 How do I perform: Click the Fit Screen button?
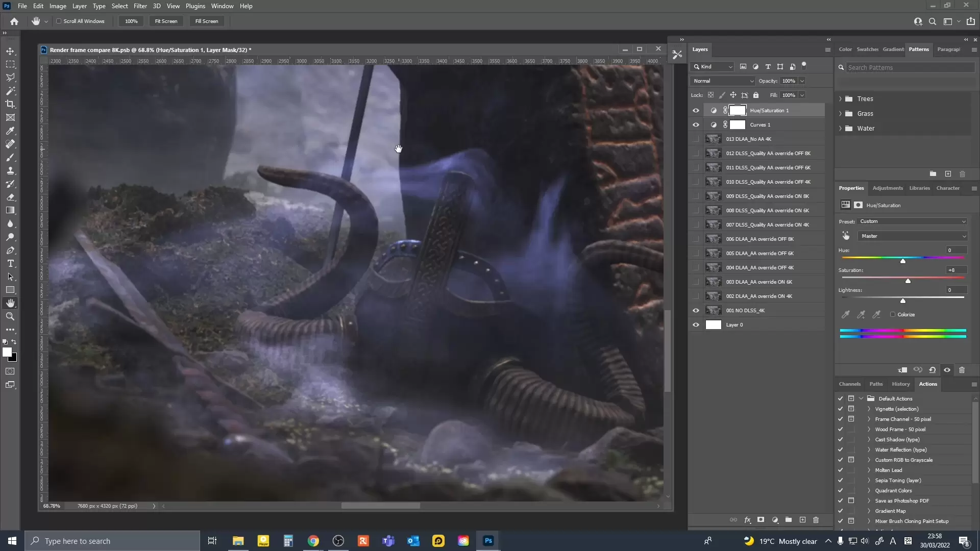tap(166, 21)
